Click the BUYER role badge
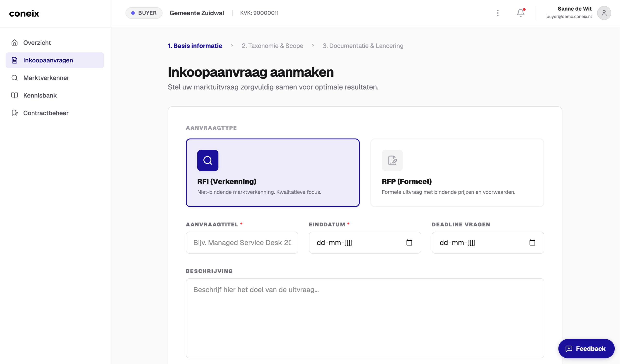Image resolution: width=620 pixels, height=364 pixels. (144, 13)
